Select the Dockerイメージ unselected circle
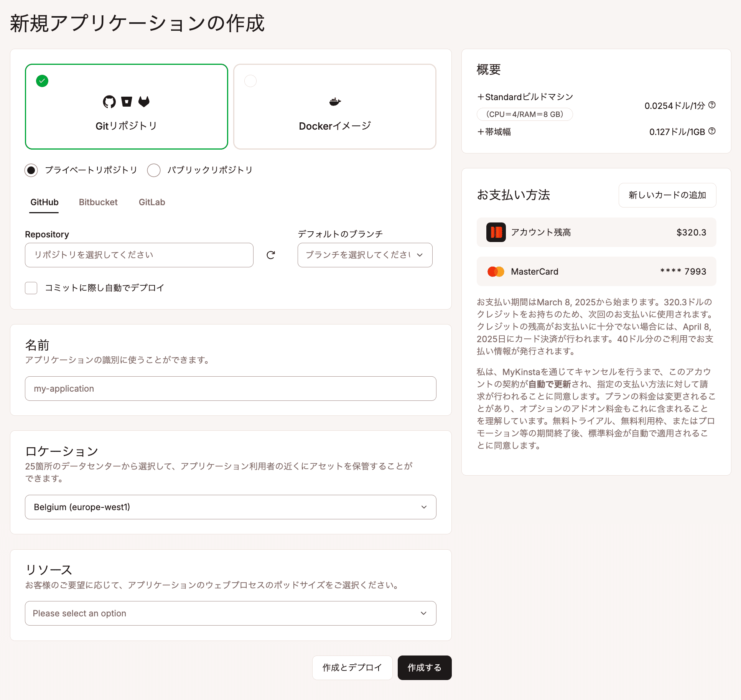 (x=250, y=81)
